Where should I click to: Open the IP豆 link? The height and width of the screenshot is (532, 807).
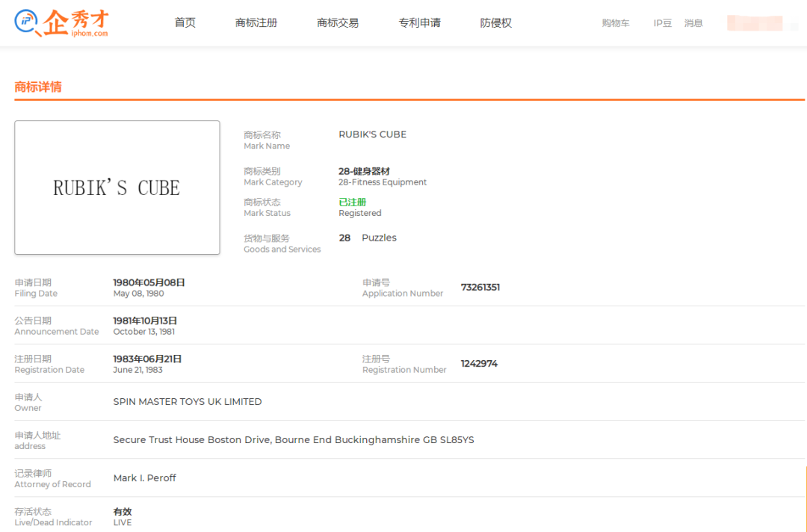[662, 23]
